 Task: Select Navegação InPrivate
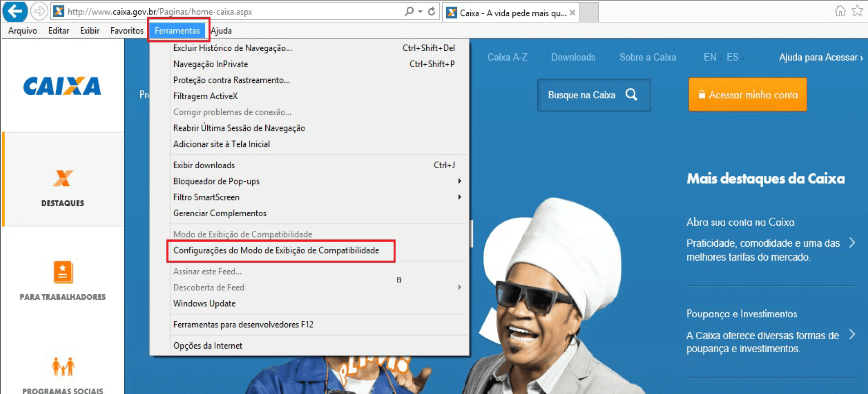(x=314, y=64)
